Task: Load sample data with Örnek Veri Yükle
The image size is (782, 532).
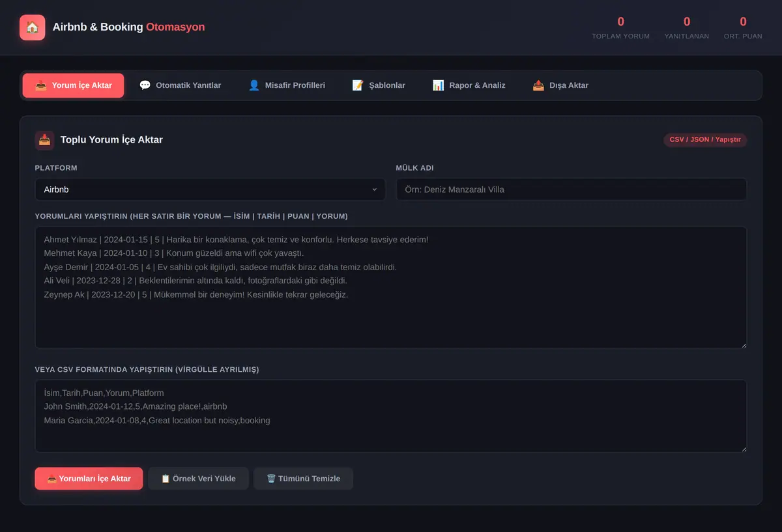Action: click(198, 479)
